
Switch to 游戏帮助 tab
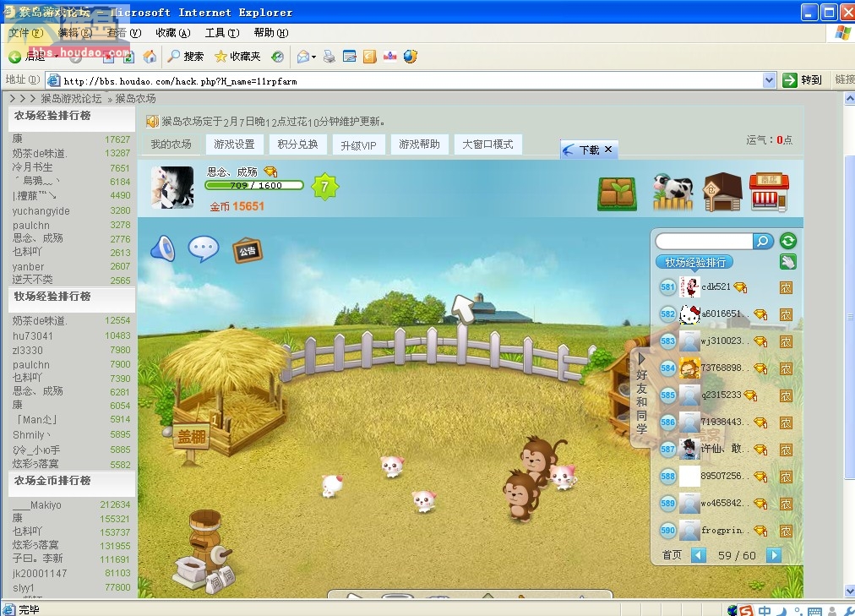pyautogui.click(x=419, y=144)
